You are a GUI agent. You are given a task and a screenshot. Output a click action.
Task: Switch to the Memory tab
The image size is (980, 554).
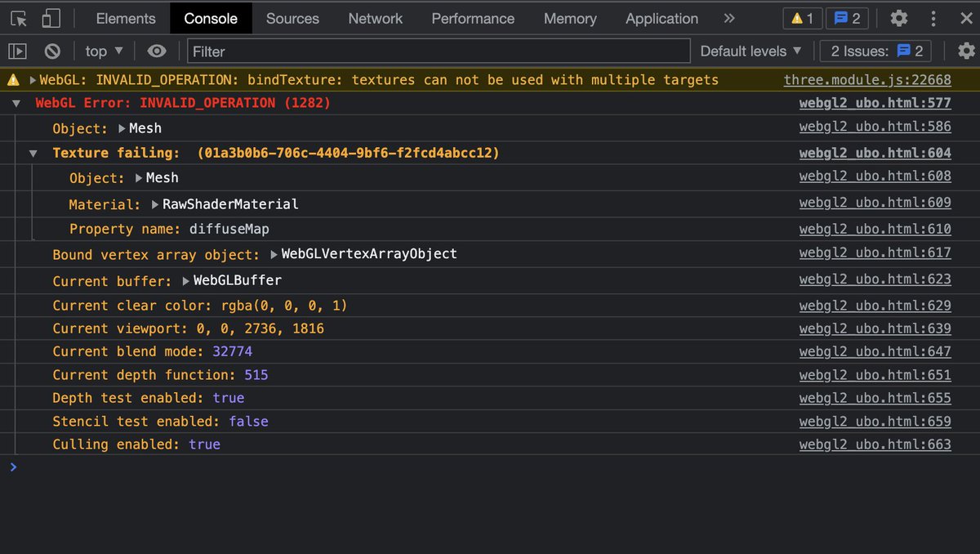(570, 18)
